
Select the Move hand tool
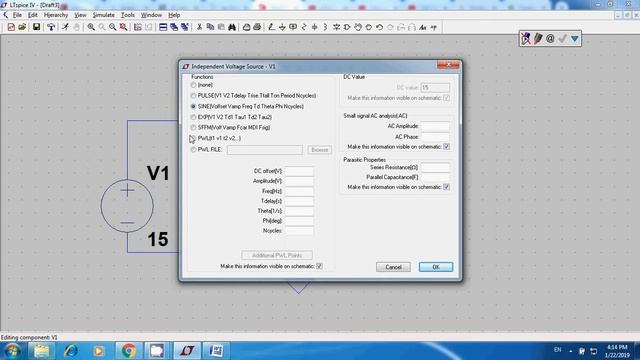point(358,27)
